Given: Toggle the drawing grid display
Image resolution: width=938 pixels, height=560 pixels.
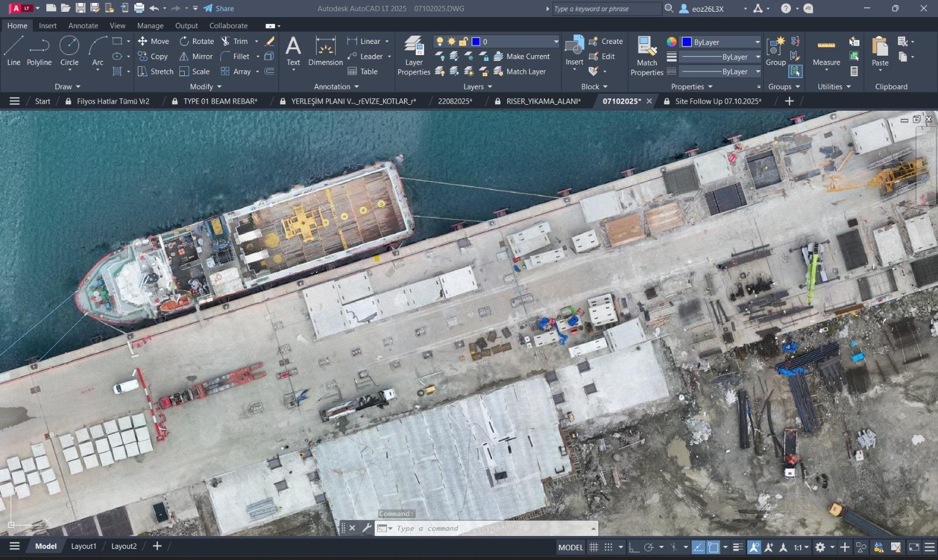Looking at the screenshot, I should 594,547.
